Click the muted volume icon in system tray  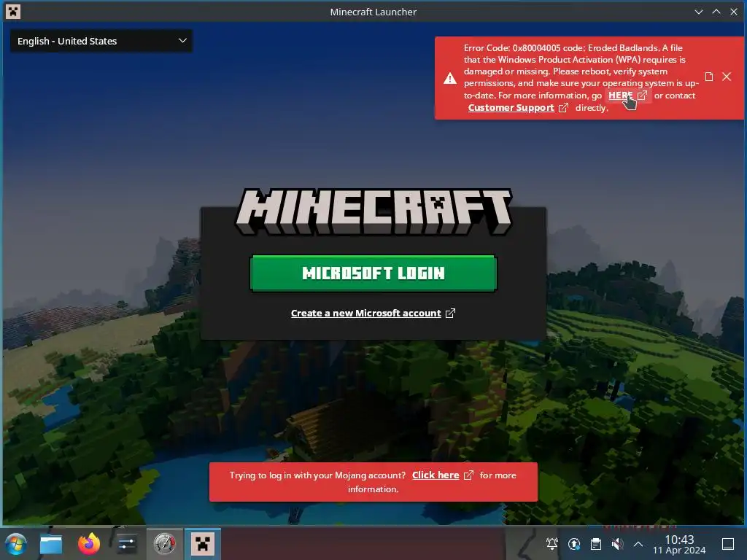click(617, 544)
